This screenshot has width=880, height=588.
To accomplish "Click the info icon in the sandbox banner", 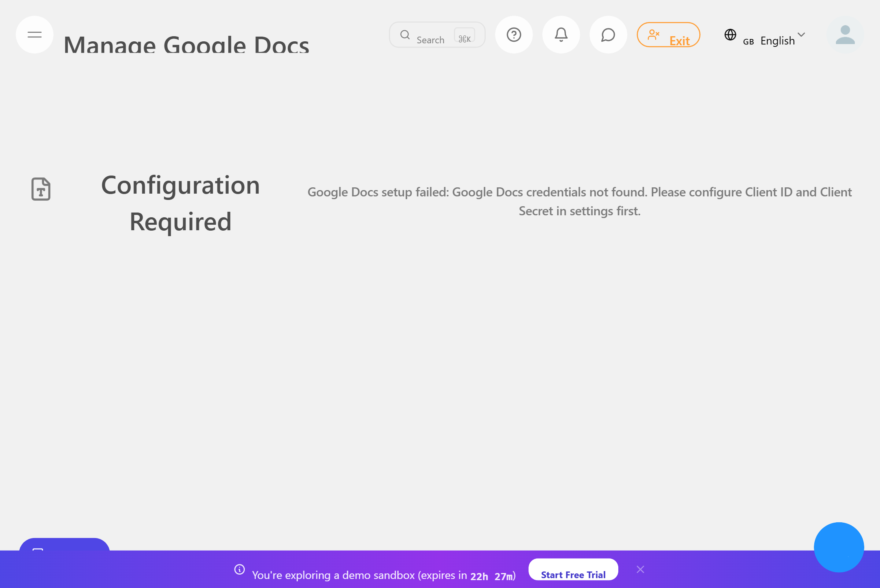I will (239, 570).
